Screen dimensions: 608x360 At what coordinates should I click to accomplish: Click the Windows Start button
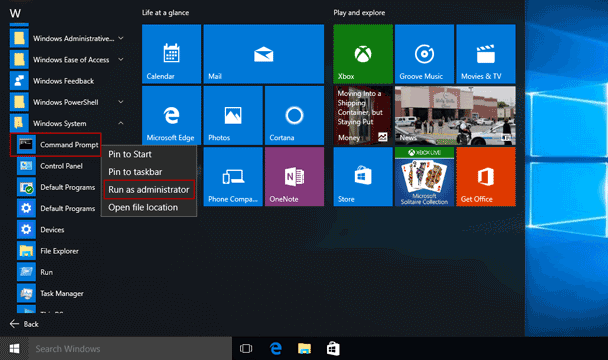coord(14,349)
